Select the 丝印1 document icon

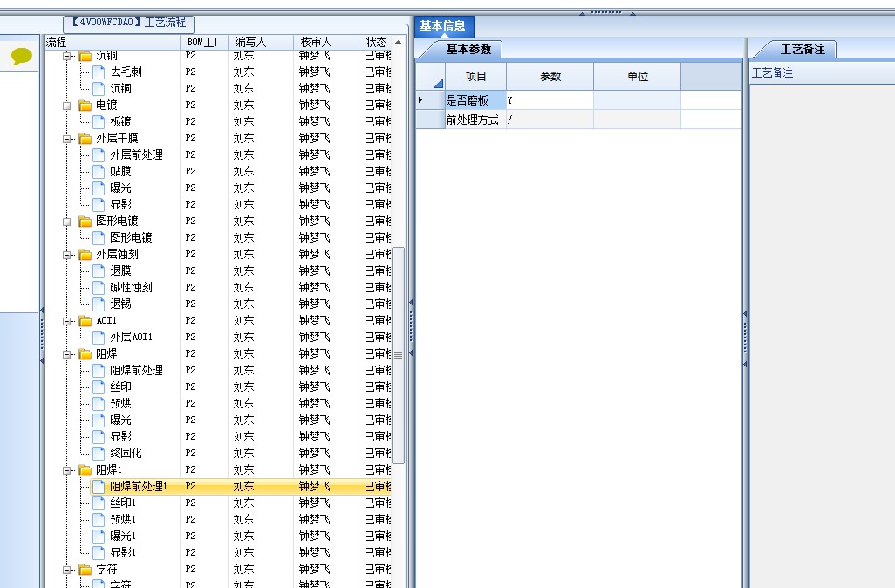(99, 503)
